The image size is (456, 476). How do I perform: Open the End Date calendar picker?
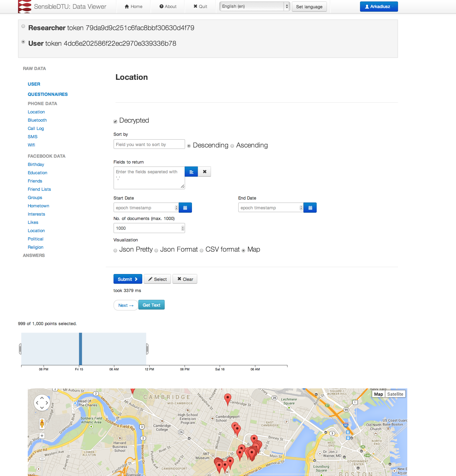point(310,208)
